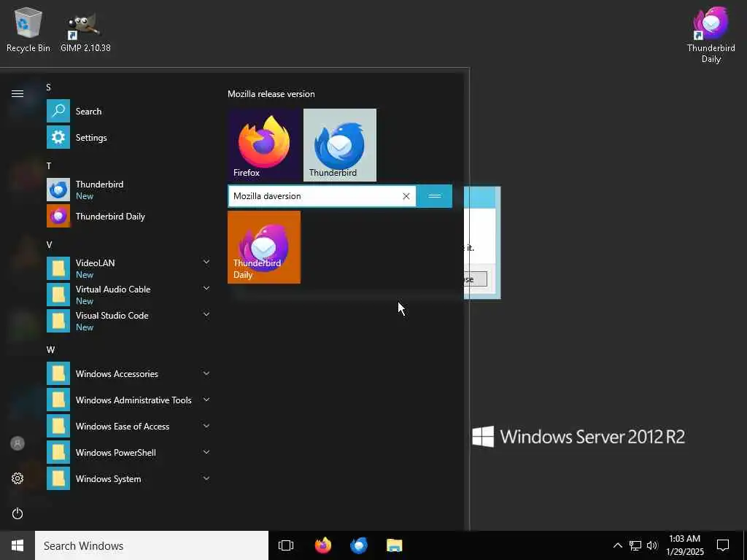Clear the tile group name with X

[x=406, y=196]
